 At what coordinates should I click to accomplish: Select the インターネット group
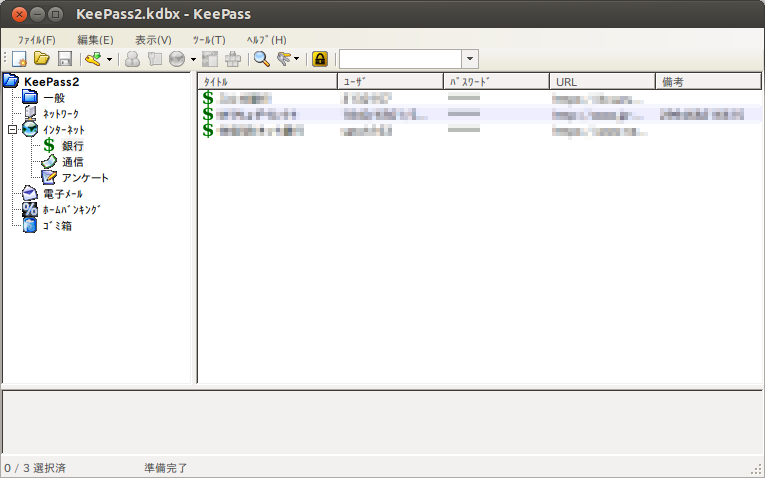pos(64,130)
